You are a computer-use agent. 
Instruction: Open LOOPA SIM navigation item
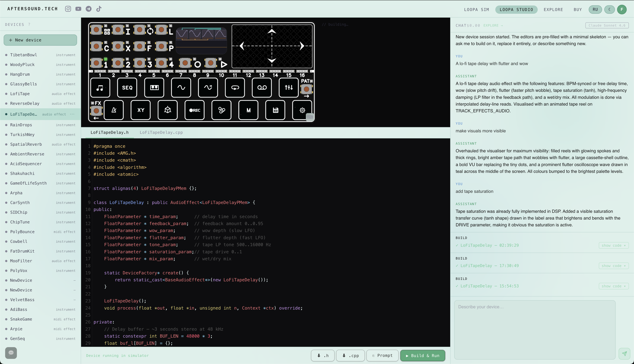pyautogui.click(x=477, y=10)
